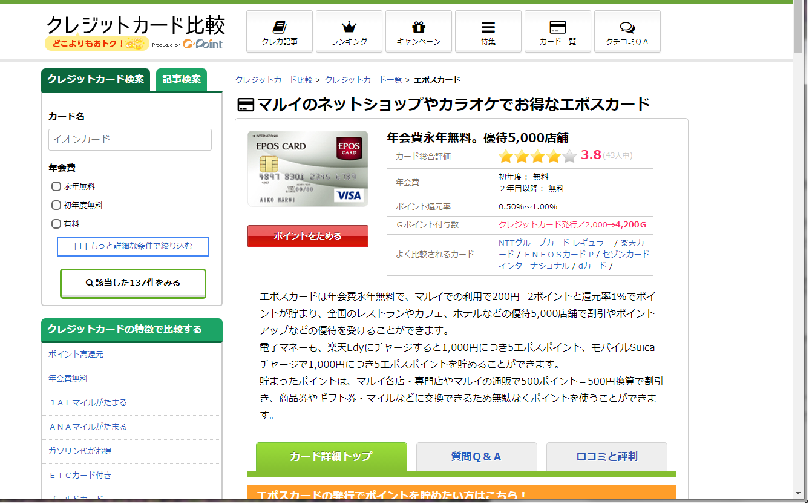Follow the クレジットカード一覧 breadcrumb link
Image resolution: width=812 pixels, height=504 pixels.
coord(363,80)
